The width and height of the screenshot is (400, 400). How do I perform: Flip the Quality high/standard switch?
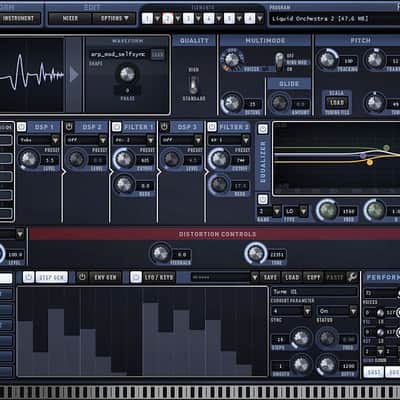(194, 85)
